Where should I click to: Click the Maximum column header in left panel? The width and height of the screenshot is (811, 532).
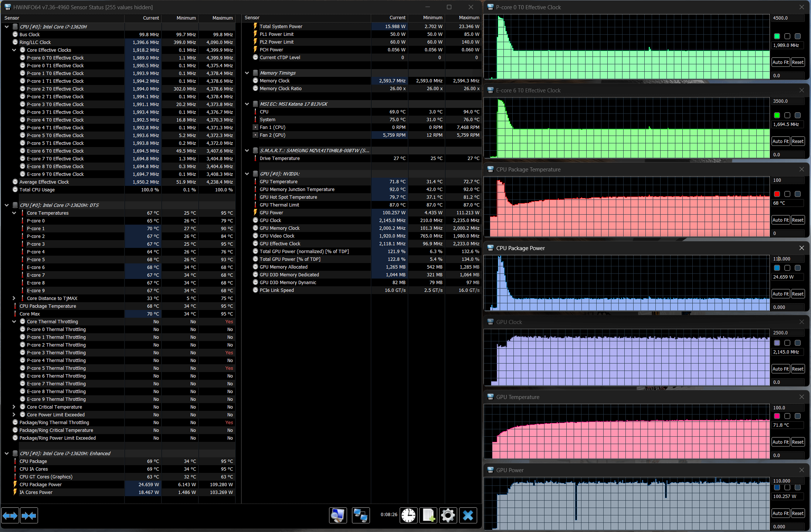point(222,18)
